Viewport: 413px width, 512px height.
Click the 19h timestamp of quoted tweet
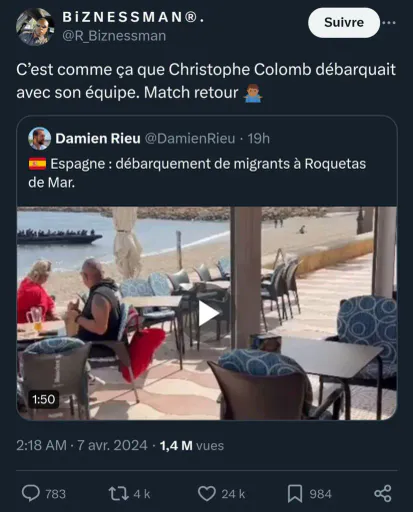(258, 138)
